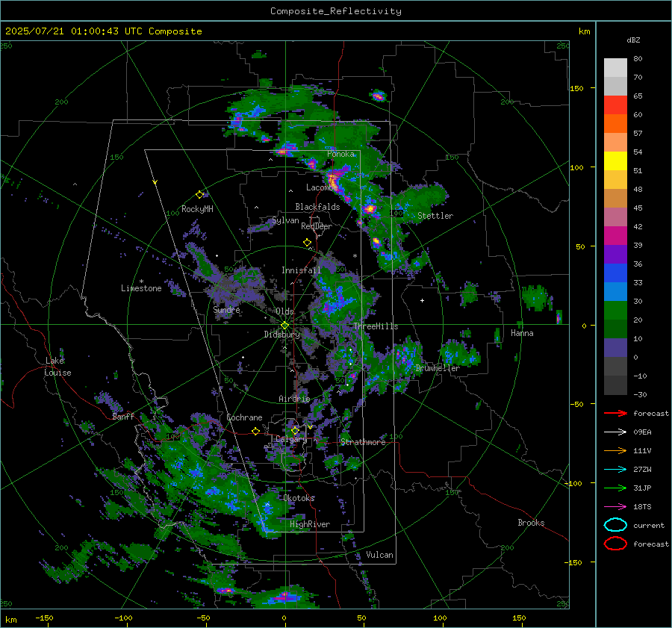Click the blue 36 dBZ color swatch
The image size is (672, 628).
pyautogui.click(x=615, y=273)
